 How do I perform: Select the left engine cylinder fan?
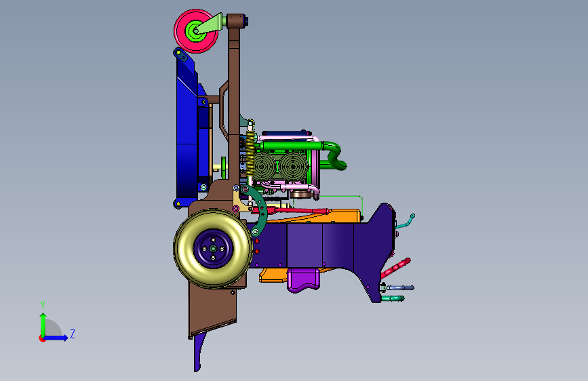point(262,165)
